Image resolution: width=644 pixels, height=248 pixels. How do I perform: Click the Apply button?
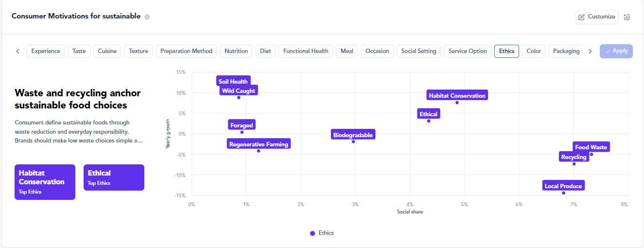click(x=616, y=51)
